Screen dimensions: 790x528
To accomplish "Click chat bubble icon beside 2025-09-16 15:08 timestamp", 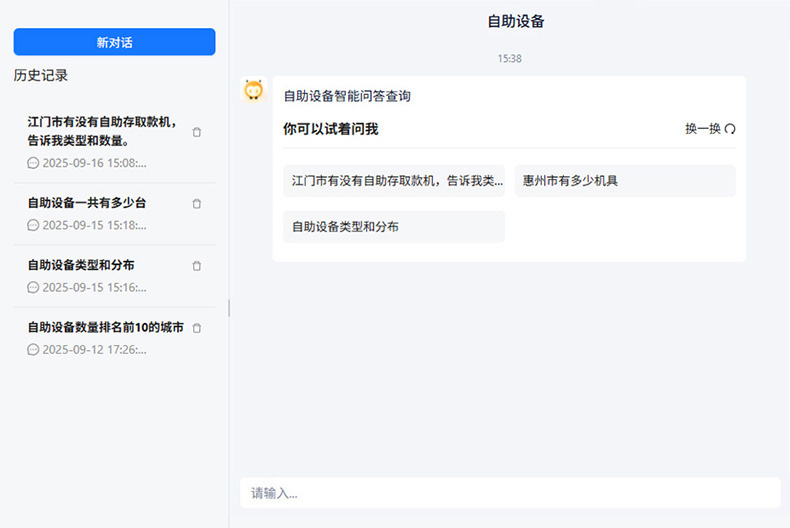I will coord(33,163).
